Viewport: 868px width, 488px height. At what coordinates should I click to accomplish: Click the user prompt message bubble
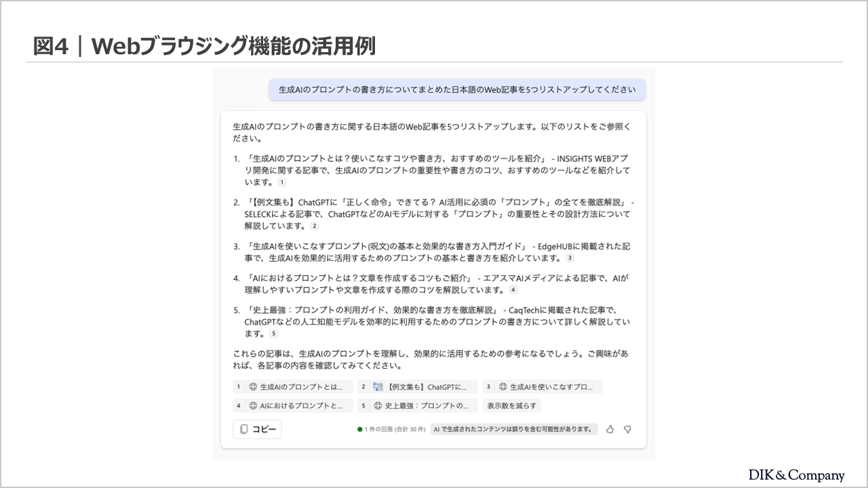(x=457, y=89)
